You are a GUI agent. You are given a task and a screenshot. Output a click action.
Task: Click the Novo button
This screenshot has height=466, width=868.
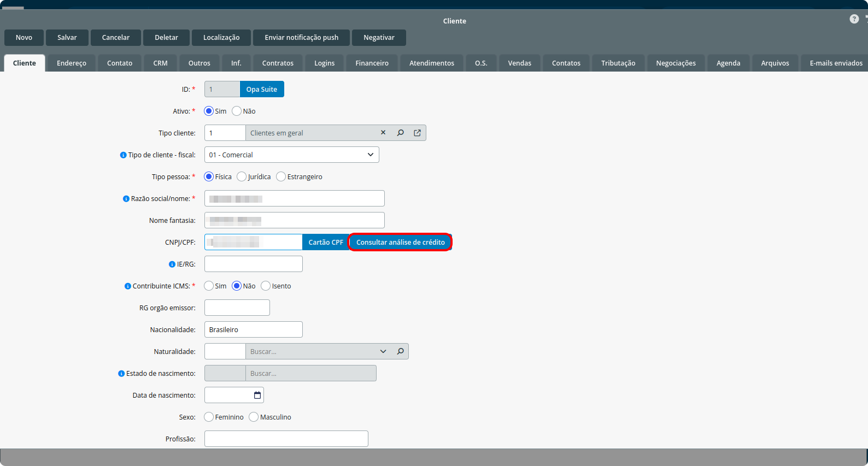coord(24,38)
